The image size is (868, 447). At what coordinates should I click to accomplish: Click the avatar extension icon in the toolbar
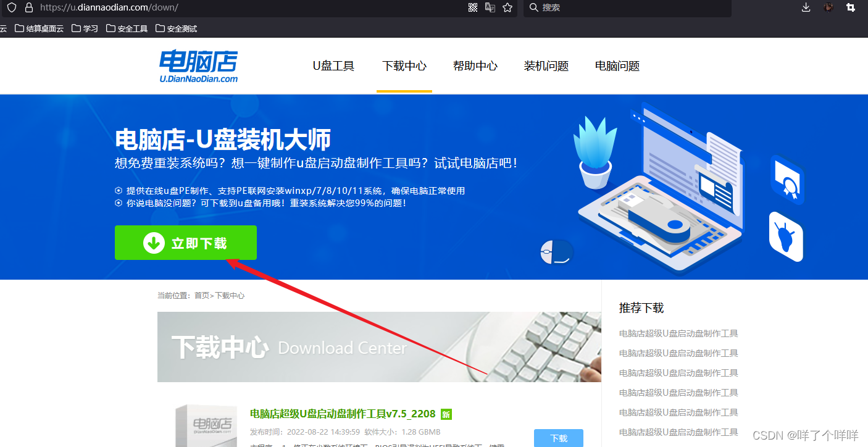tap(828, 7)
